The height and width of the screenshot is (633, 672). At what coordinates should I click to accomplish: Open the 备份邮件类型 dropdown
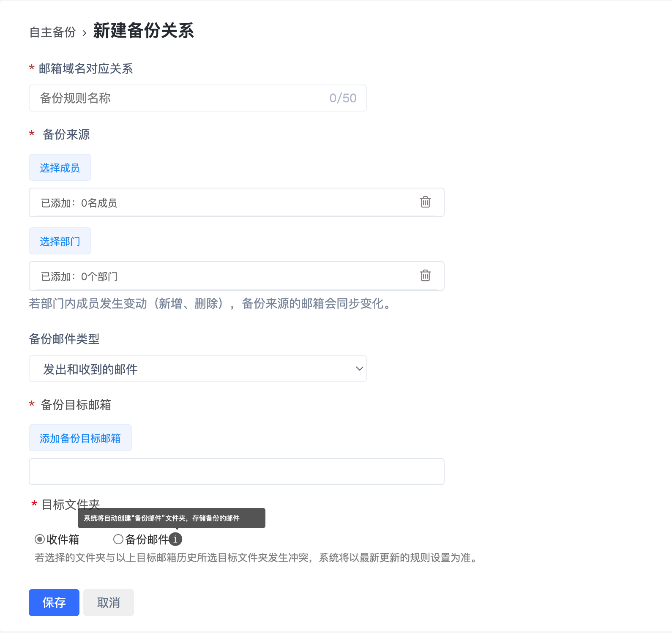tap(197, 368)
